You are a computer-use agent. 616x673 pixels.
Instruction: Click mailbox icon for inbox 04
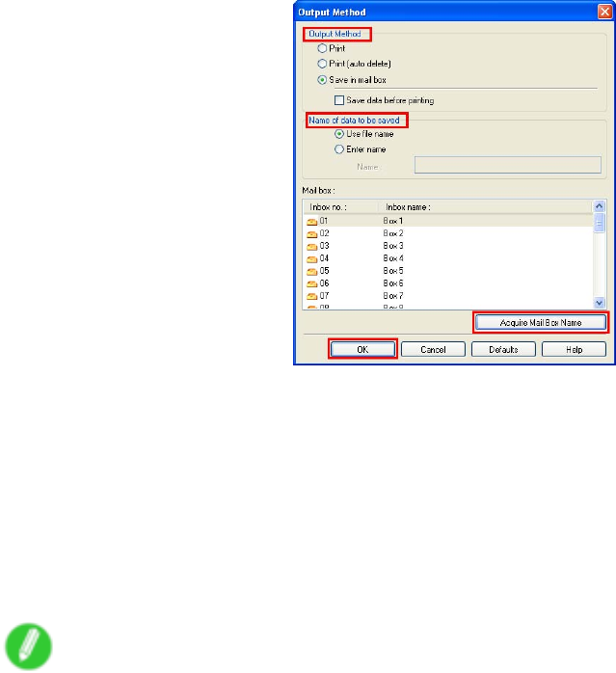click(312, 258)
